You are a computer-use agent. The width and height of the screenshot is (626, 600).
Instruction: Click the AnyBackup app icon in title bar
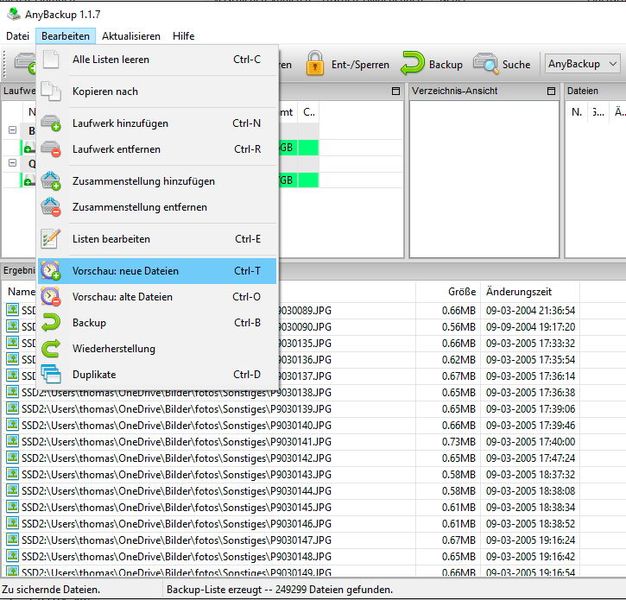point(14,14)
